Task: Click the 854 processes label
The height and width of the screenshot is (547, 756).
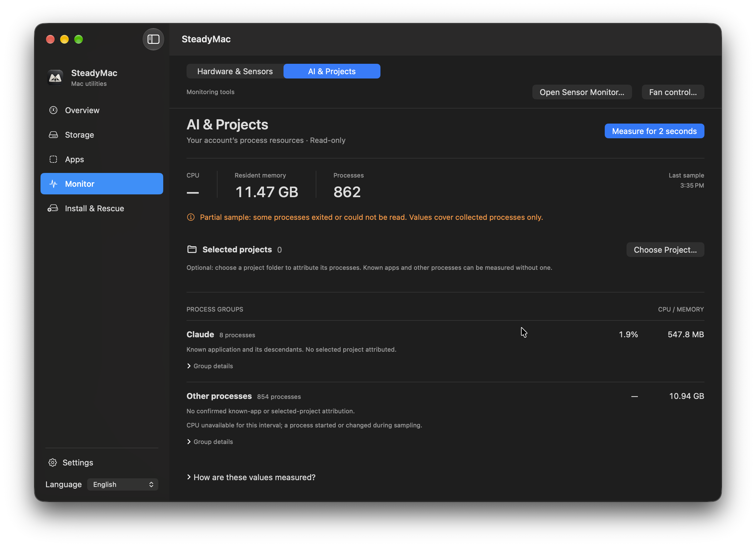Action: pos(279,397)
